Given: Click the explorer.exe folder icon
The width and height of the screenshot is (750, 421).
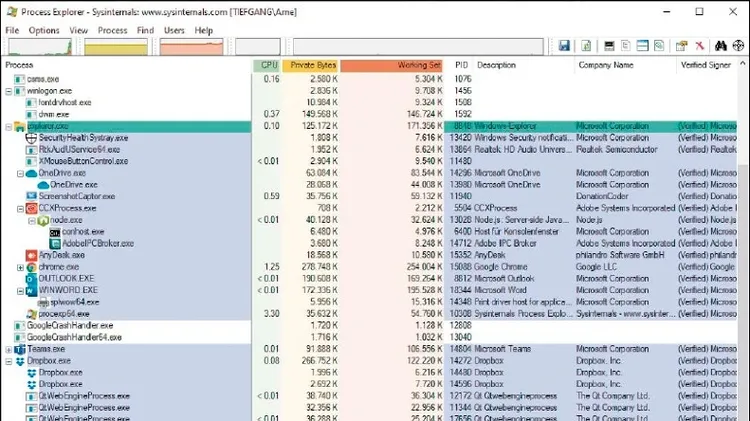Looking at the screenshot, I should click(x=20, y=126).
